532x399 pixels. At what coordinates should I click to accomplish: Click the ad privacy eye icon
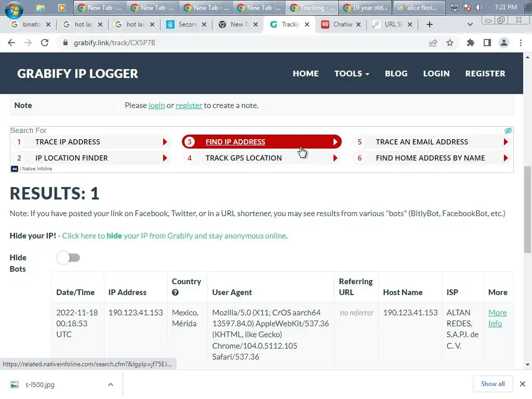[x=508, y=130]
